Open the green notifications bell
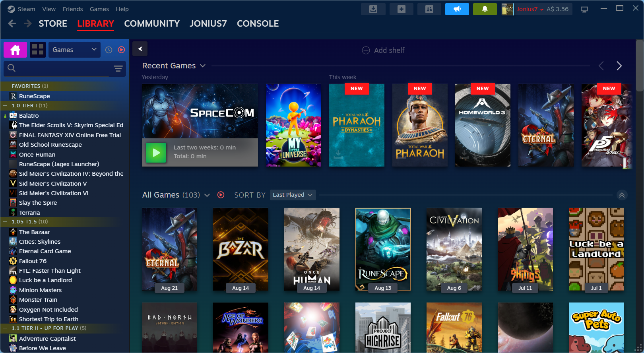Viewport: 644px width, 353px height. (x=485, y=9)
